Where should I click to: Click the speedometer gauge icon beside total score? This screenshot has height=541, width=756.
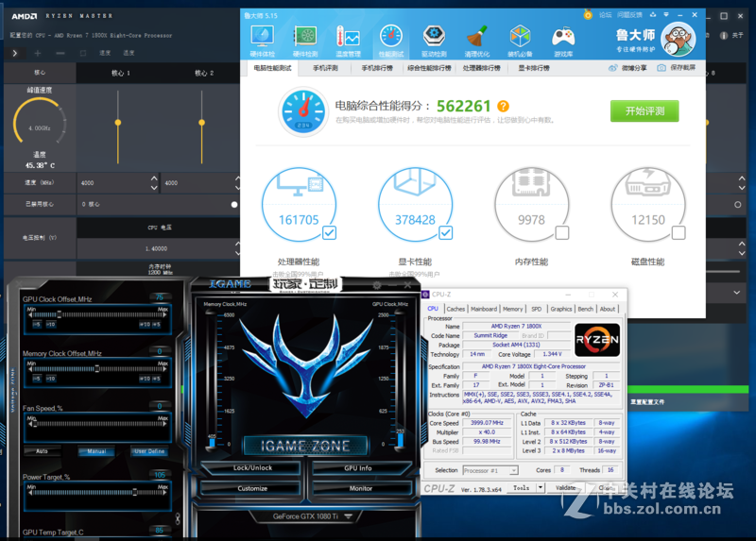pyautogui.click(x=303, y=111)
